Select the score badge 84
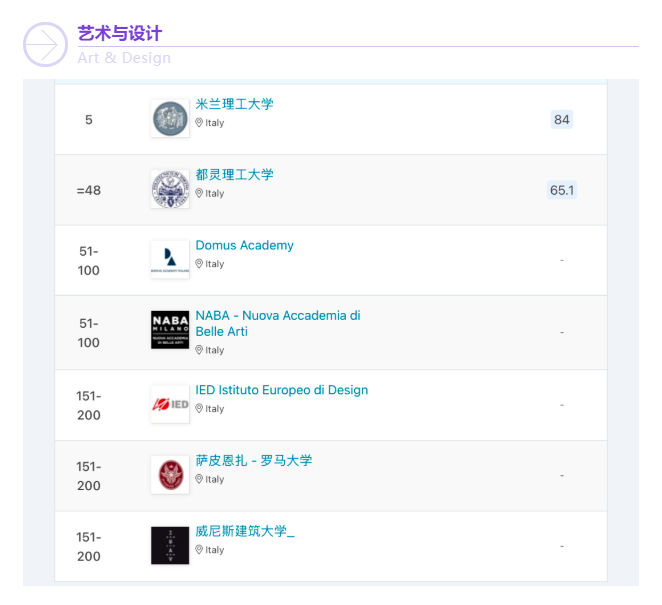The image size is (662, 605). click(562, 119)
